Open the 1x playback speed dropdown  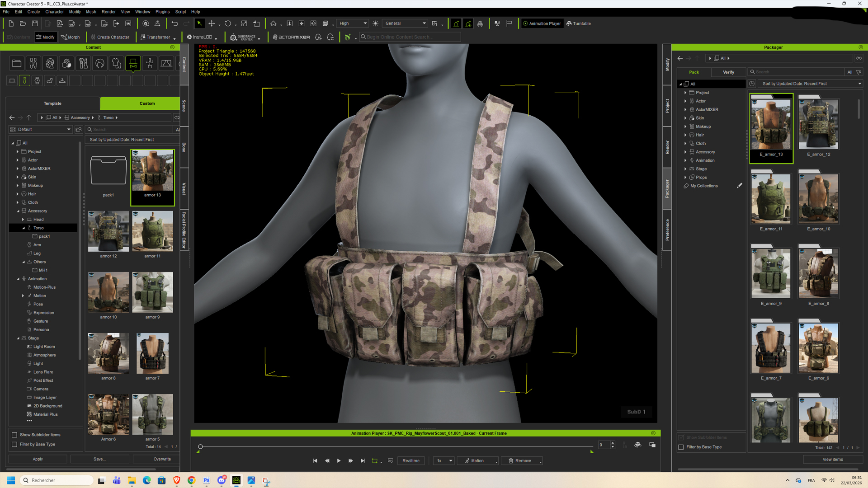coord(444,461)
